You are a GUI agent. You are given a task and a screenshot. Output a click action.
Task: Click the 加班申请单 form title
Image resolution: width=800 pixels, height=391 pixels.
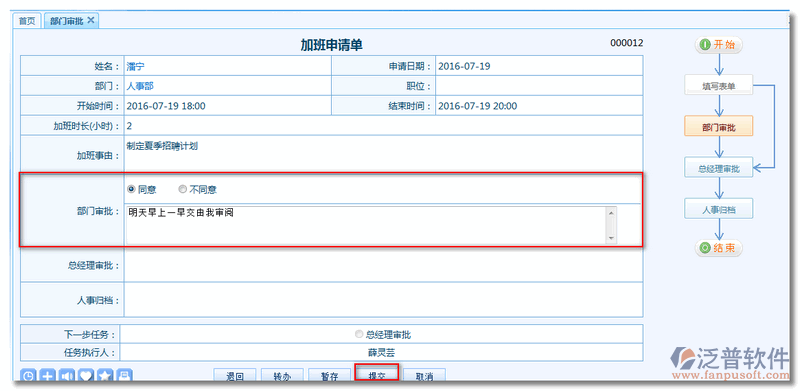click(x=332, y=45)
